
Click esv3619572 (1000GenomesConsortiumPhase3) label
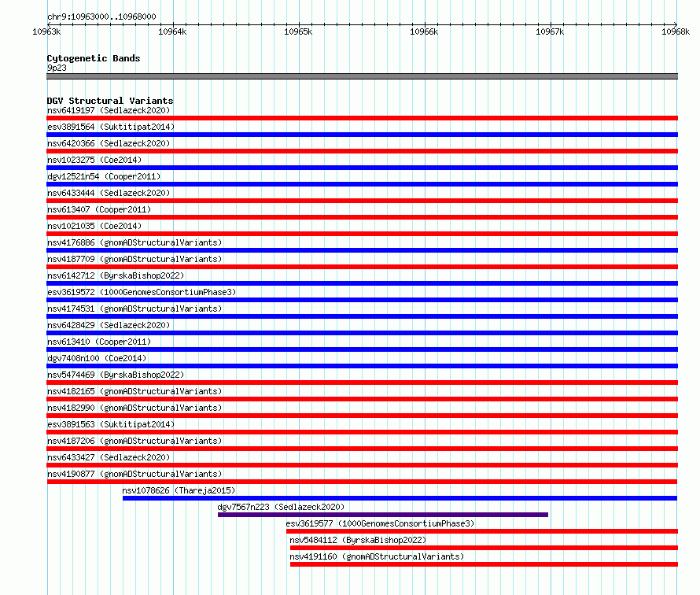point(142,292)
